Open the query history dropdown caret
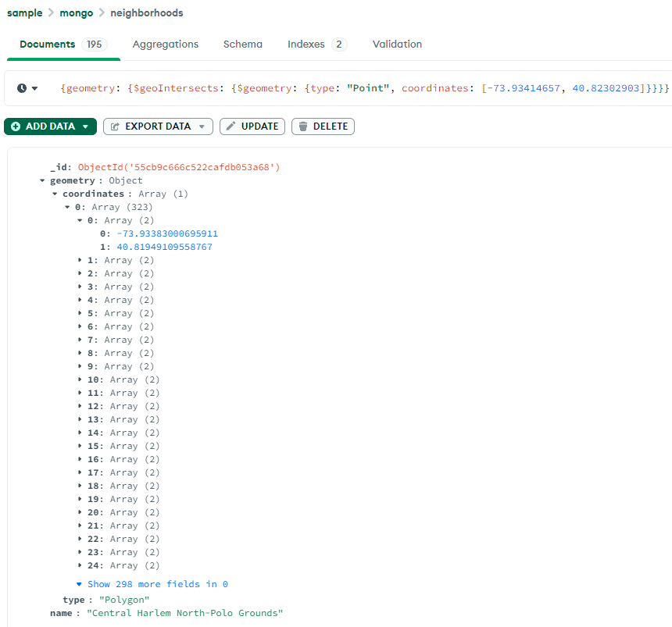 [34, 88]
